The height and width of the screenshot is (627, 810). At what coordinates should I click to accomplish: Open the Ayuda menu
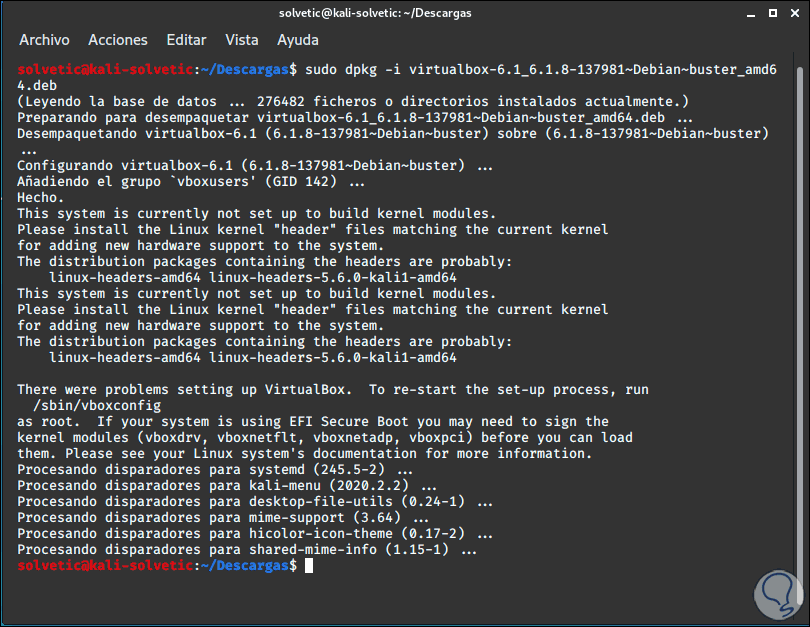pyautogui.click(x=297, y=40)
